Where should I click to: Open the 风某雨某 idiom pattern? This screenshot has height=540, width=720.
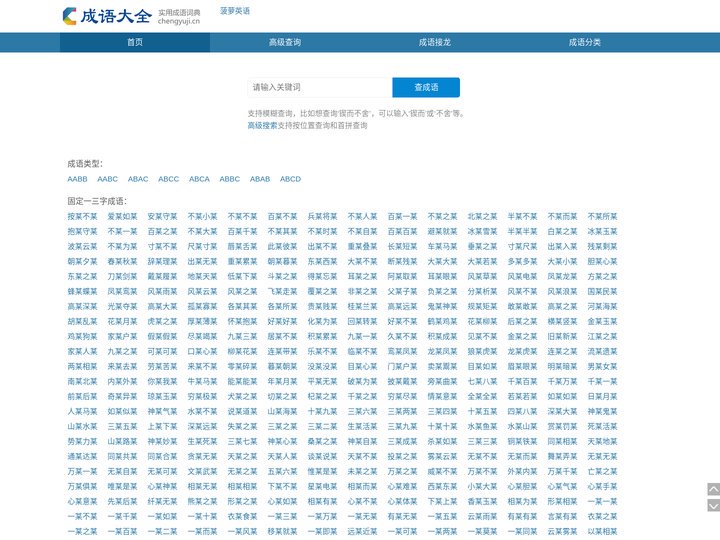pyautogui.click(x=162, y=292)
